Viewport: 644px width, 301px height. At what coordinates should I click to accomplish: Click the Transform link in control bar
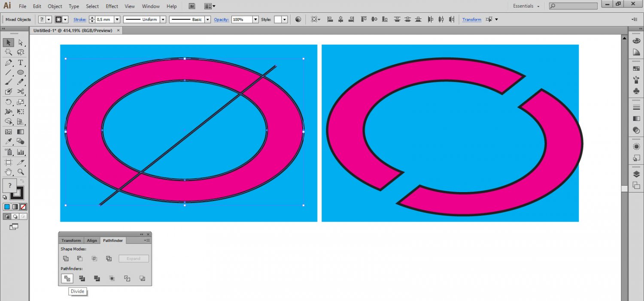coord(472,19)
